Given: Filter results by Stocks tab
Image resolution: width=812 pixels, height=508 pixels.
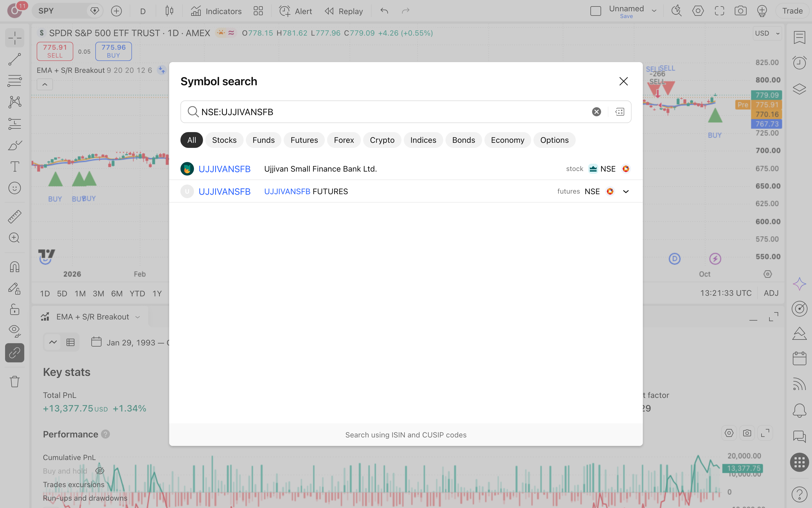Looking at the screenshot, I should click(224, 140).
